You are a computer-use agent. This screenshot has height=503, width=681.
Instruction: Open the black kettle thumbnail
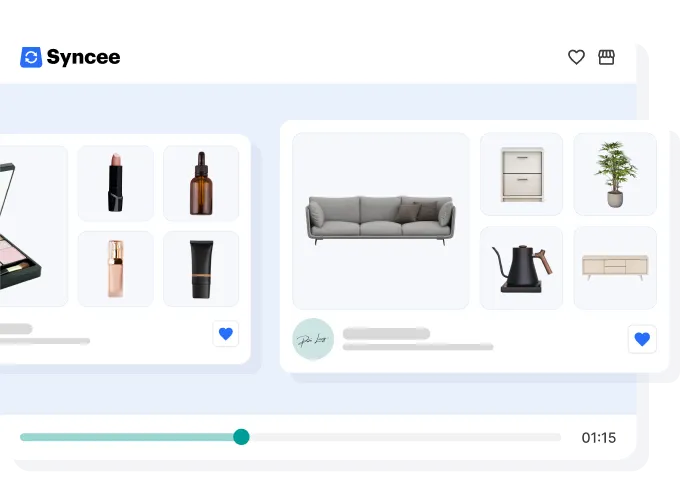tap(521, 268)
